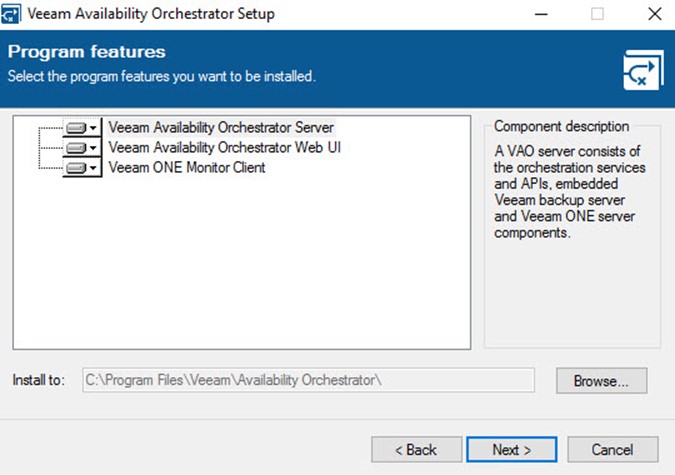The height and width of the screenshot is (475, 675).
Task: Click the drive icon beside Orchestrator Server
Action: (x=76, y=128)
